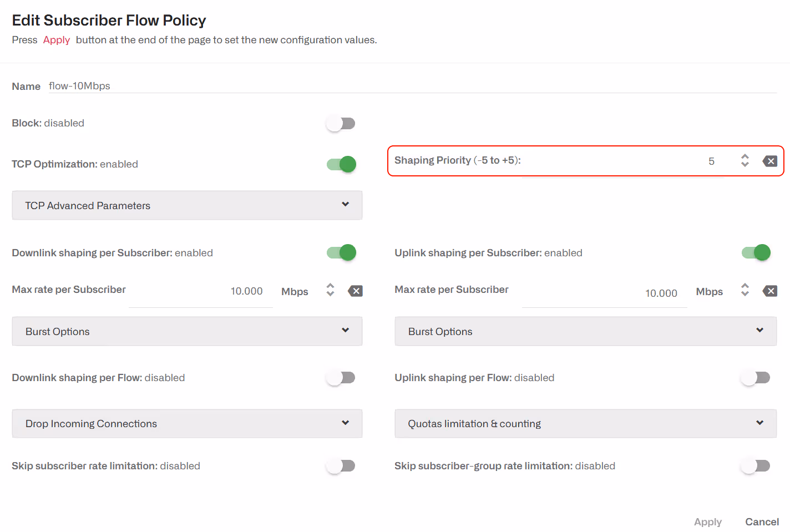Increase uplink max rate with up arrow
The height and width of the screenshot is (532, 790).
click(x=745, y=286)
